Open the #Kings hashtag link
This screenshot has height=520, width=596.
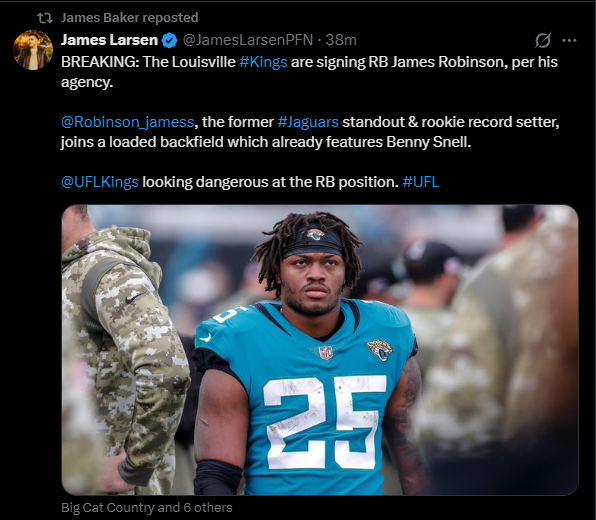tap(263, 62)
